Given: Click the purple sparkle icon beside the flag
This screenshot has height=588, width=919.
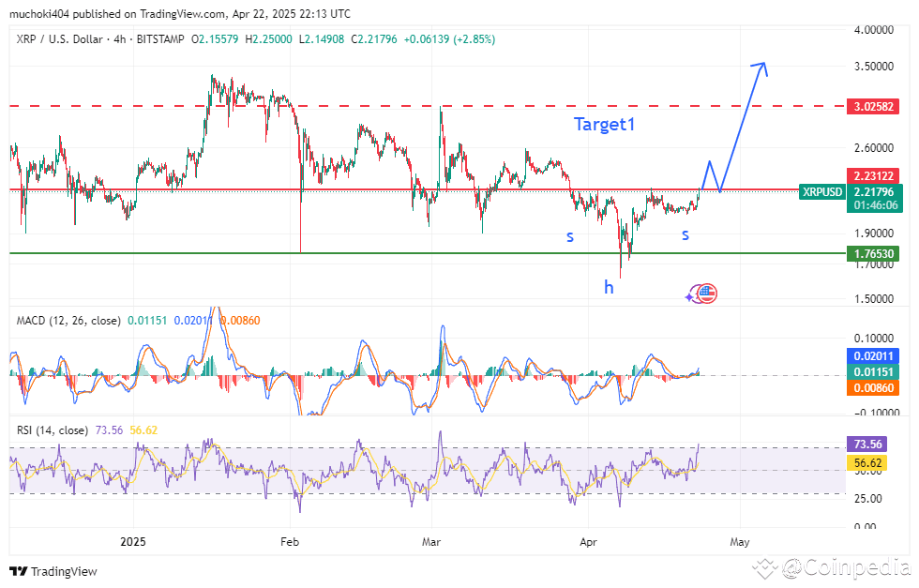Looking at the screenshot, I should click(x=691, y=295).
